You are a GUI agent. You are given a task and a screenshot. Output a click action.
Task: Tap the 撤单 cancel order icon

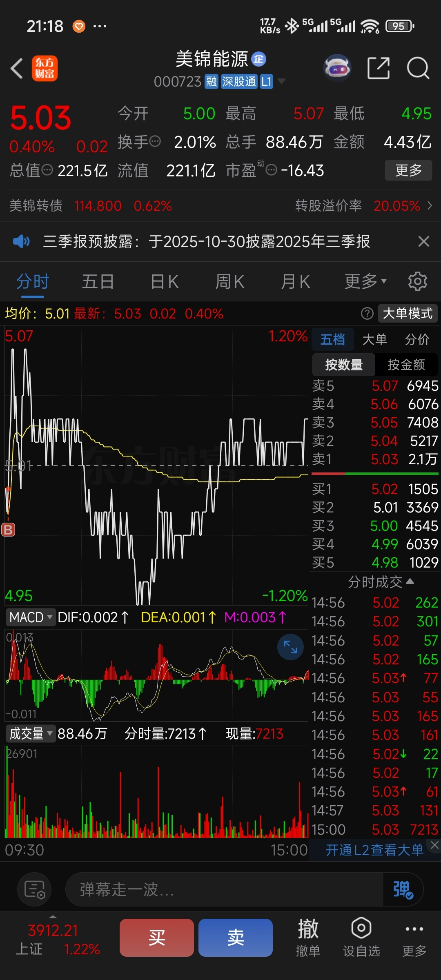click(x=308, y=938)
